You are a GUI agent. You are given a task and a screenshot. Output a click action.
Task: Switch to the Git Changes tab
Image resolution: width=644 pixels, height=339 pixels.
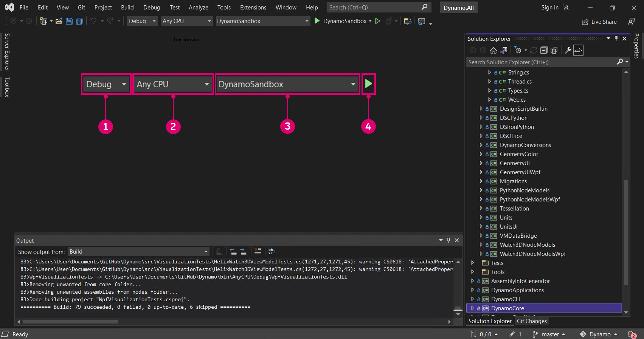click(532, 321)
